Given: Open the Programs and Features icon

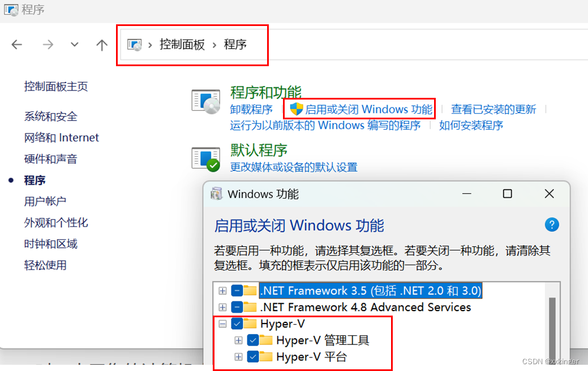Looking at the screenshot, I should [x=206, y=101].
